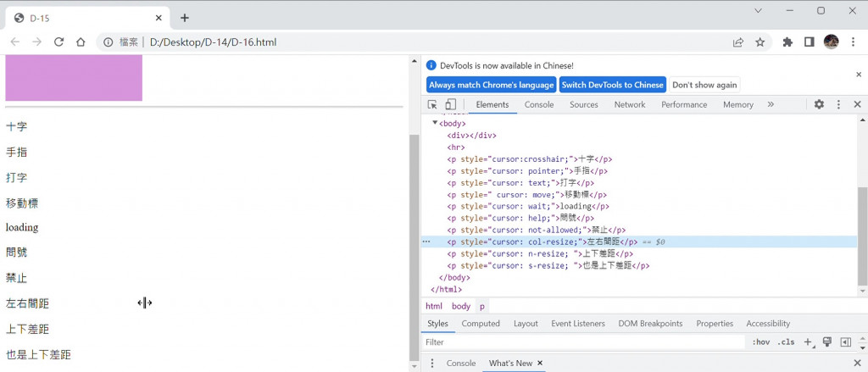Open DevTools settings gear

pos(819,104)
